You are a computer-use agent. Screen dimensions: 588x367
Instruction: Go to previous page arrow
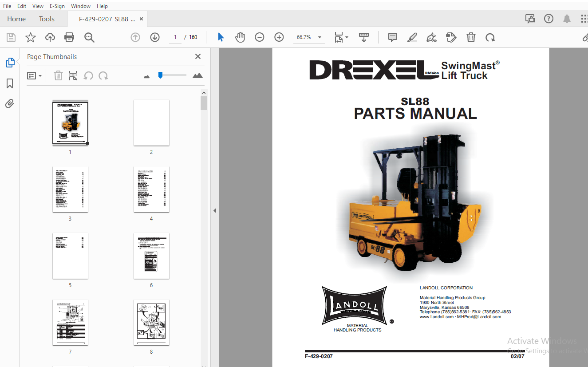coord(135,37)
